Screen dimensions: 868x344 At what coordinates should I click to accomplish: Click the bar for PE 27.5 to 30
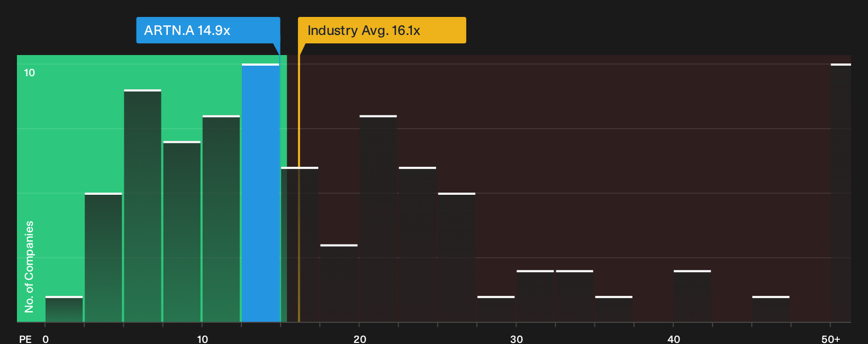coord(496,309)
